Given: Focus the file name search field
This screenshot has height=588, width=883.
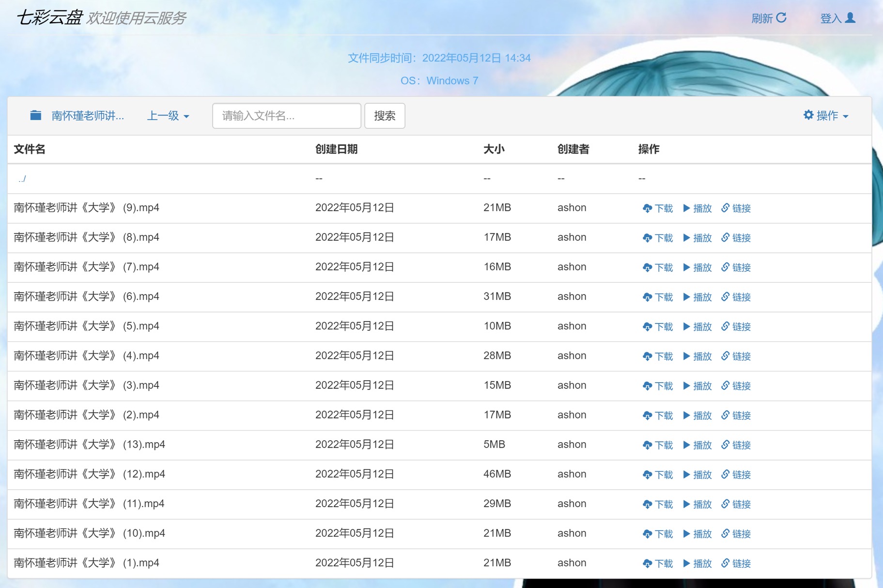Looking at the screenshot, I should pos(286,116).
